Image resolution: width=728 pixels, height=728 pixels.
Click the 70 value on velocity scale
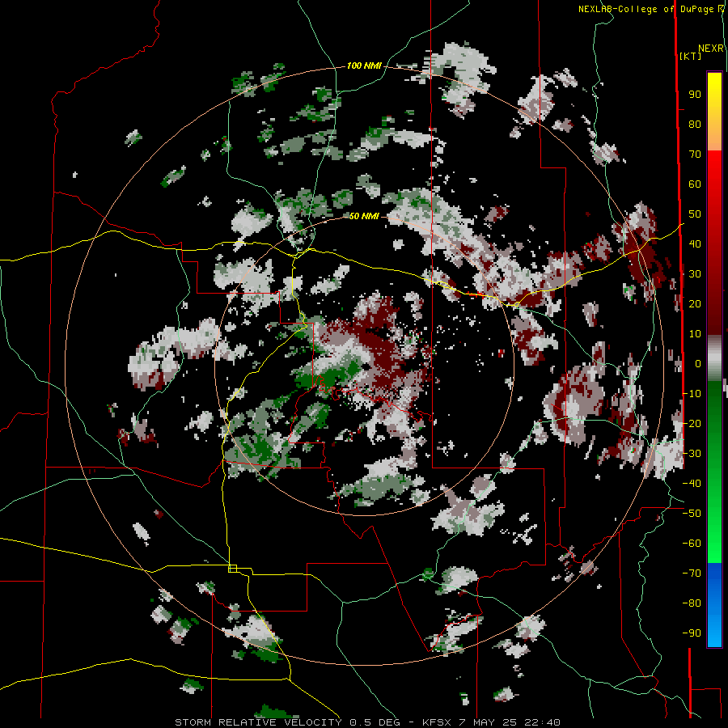tap(695, 154)
